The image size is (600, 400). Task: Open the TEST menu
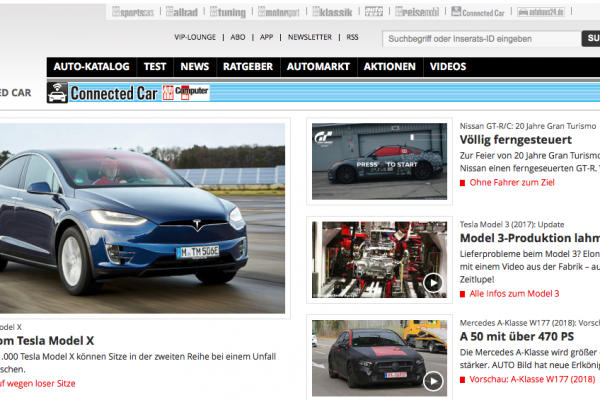155,67
